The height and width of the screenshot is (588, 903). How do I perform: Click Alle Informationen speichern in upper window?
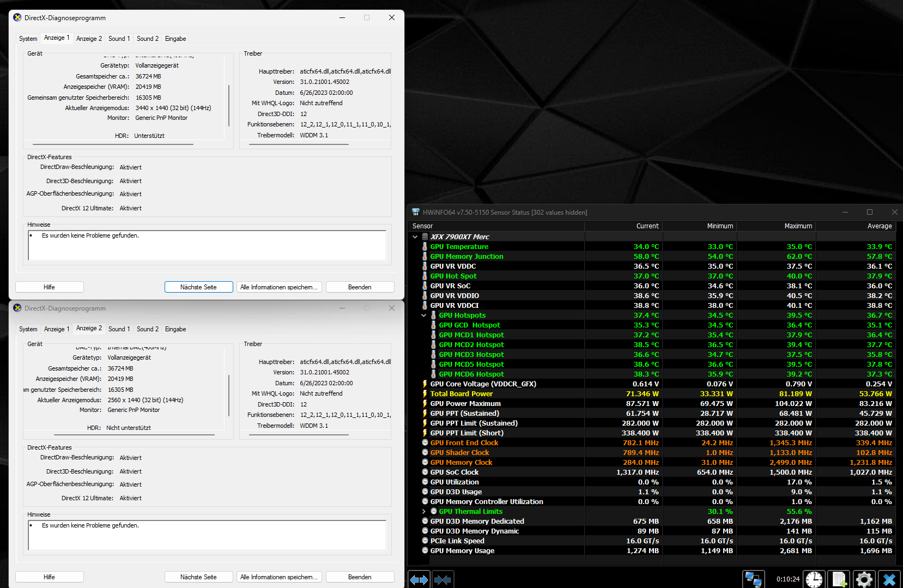pos(279,287)
